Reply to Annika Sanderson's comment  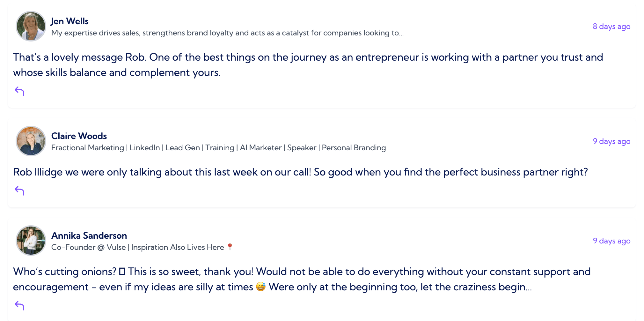(19, 306)
